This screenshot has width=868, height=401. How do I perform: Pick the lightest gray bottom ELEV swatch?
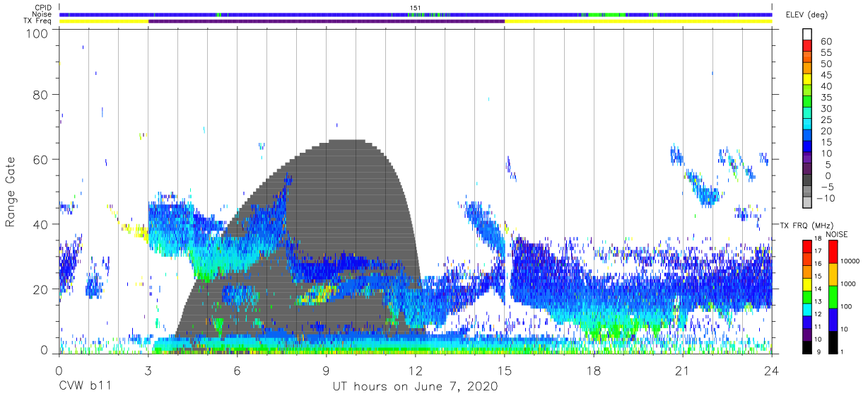point(808,204)
